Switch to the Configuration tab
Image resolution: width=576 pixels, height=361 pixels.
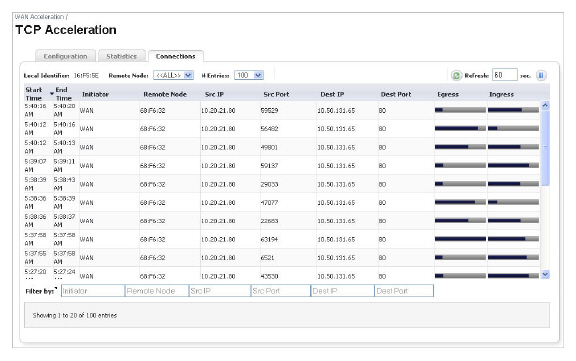65,56
